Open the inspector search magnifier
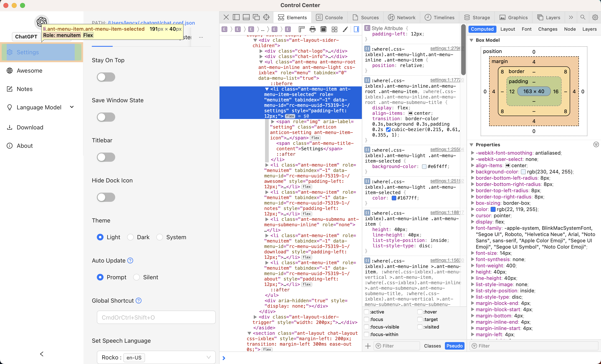Viewport: 601px width, 364px height. (x=583, y=17)
